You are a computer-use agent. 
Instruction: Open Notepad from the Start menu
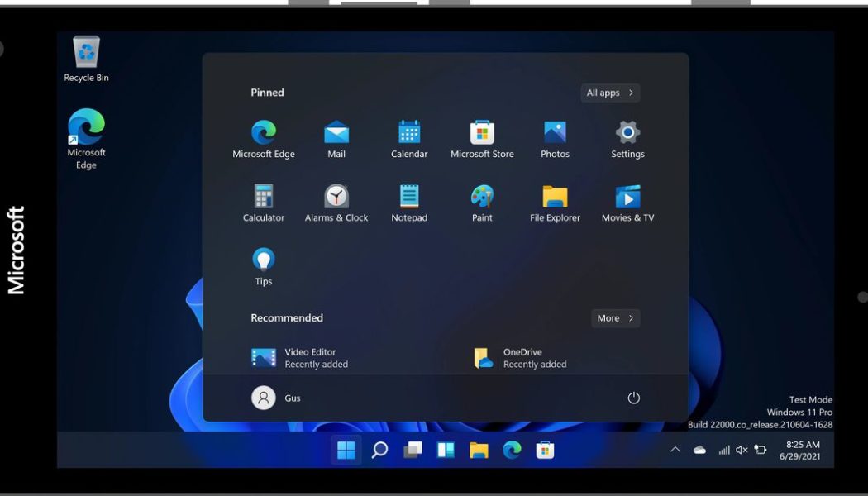(408, 198)
